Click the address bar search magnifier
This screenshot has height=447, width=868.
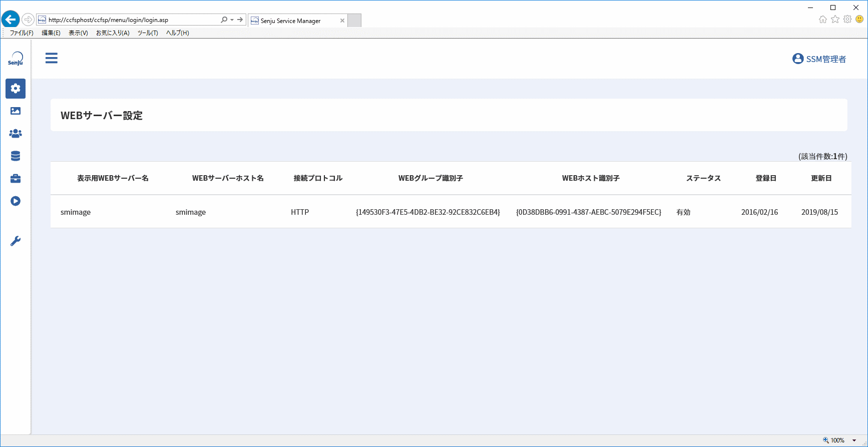(224, 20)
